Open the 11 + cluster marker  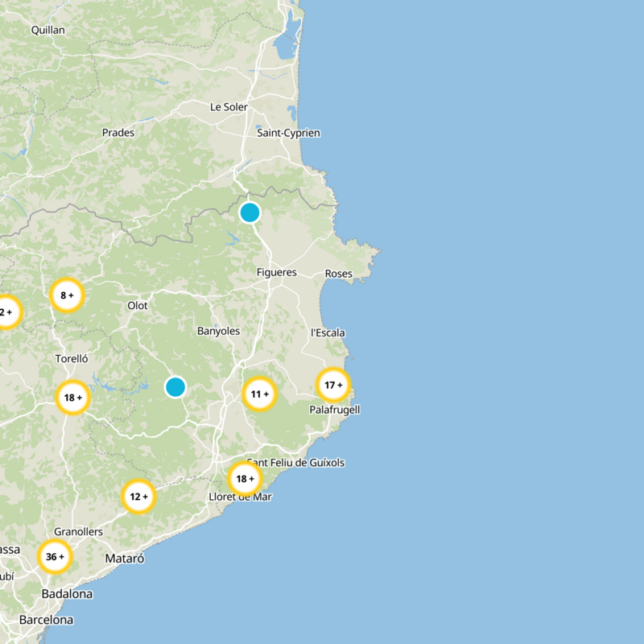(x=259, y=394)
